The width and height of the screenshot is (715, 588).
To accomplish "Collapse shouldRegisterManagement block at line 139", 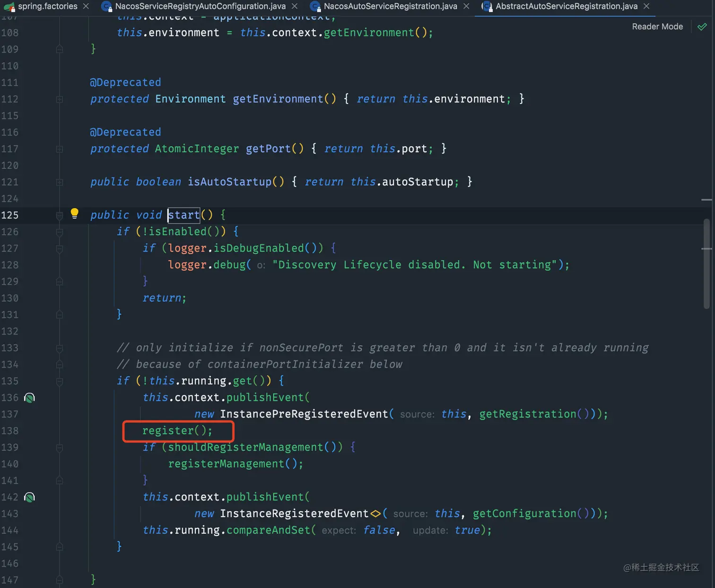I will tap(59, 448).
